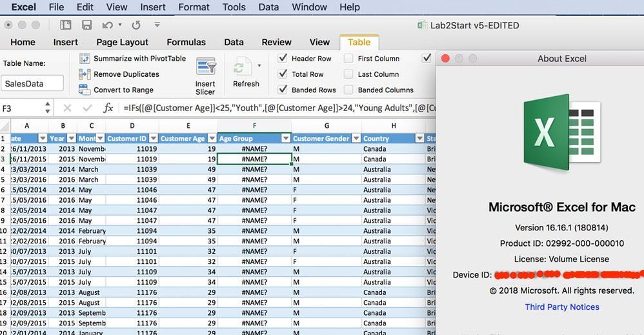The width and height of the screenshot is (644, 335).
Task: Select column F header
Action: [254, 126]
